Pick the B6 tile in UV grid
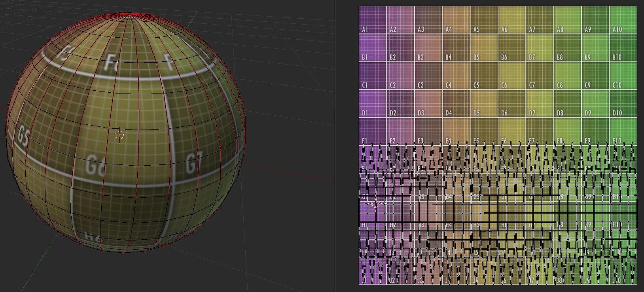This screenshot has height=292, width=644. [x=512, y=48]
